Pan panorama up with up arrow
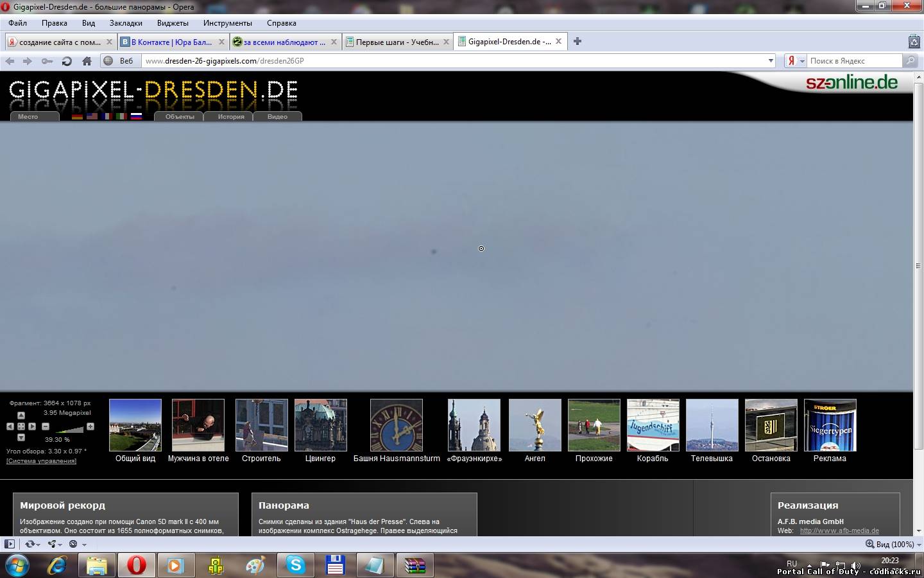 21,416
